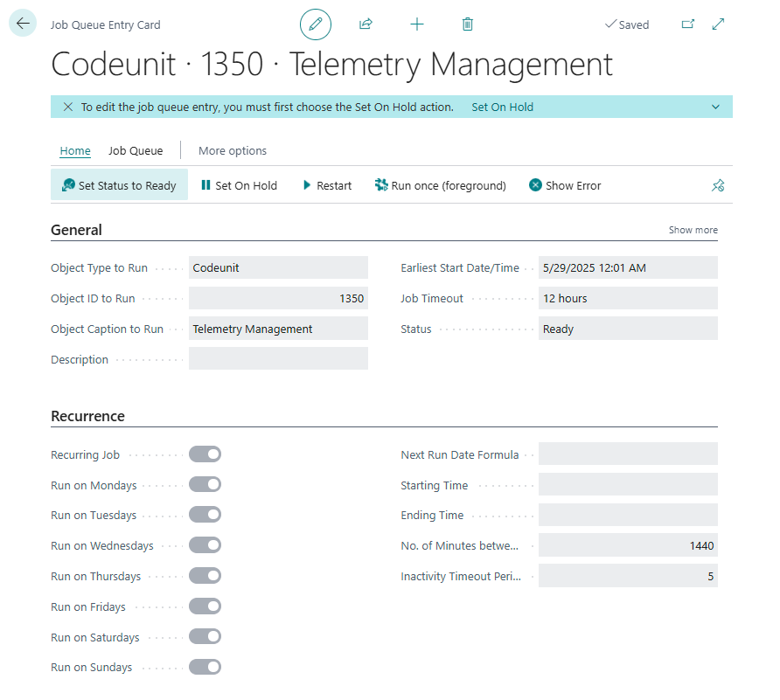Expand the notification bar chevron
The image size is (780, 700).
coord(715,107)
